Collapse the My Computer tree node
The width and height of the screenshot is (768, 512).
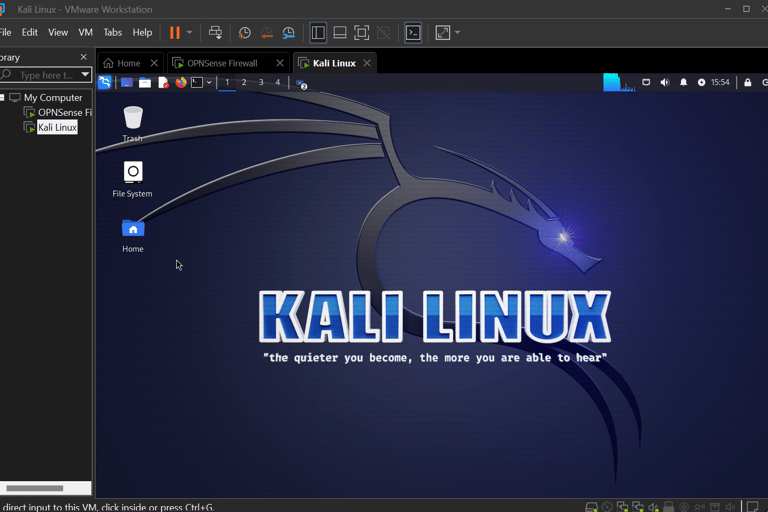[x=2, y=98]
